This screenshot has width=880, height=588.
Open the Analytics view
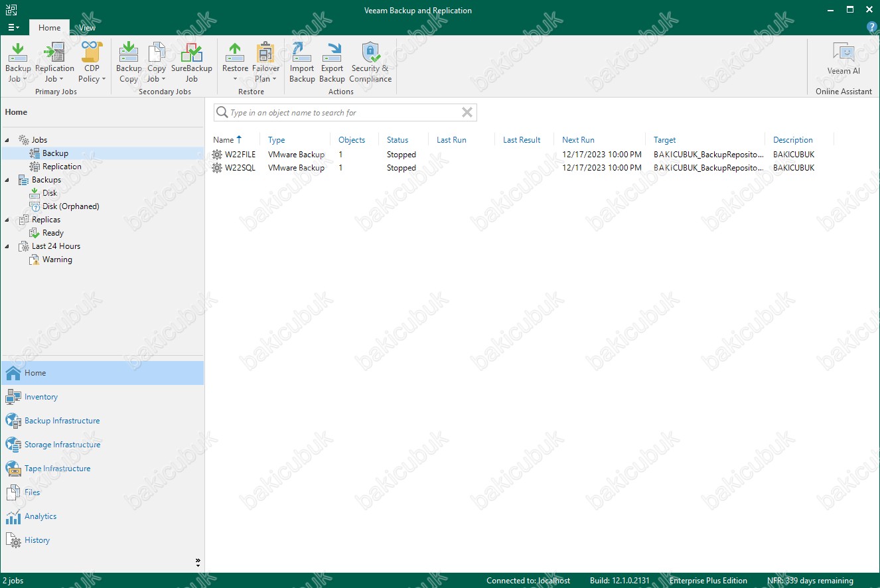pos(102,516)
